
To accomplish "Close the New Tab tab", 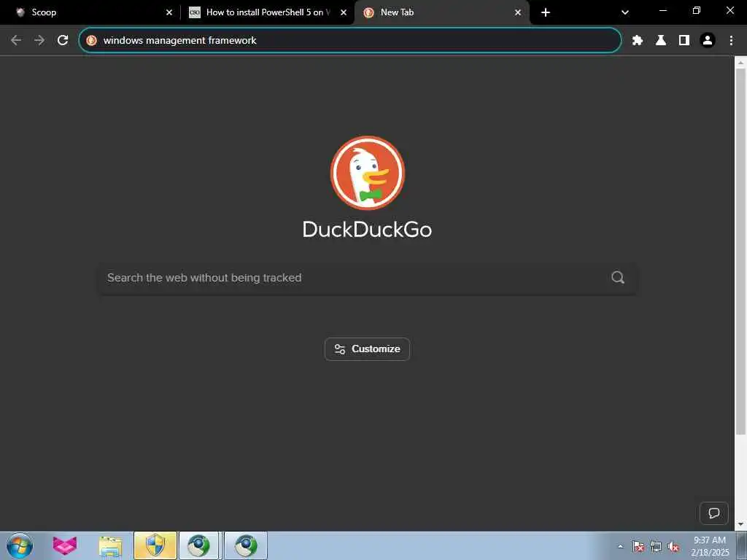I will coord(518,12).
